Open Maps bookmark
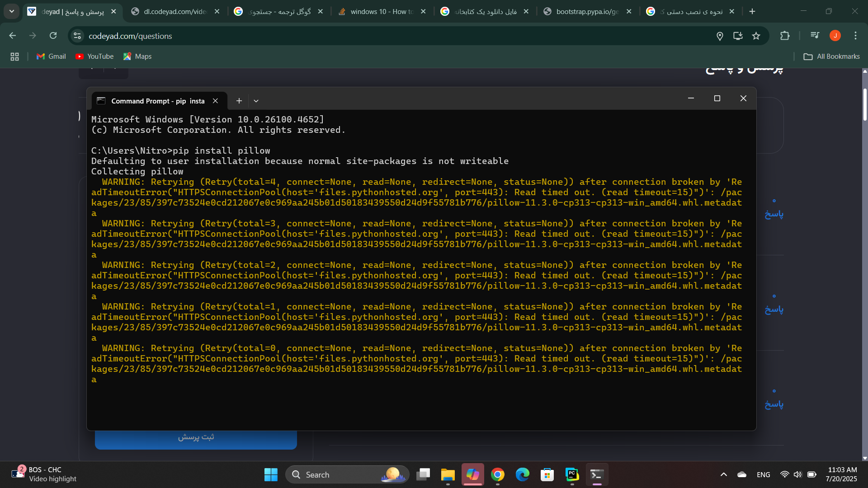The image size is (868, 488). (137, 56)
